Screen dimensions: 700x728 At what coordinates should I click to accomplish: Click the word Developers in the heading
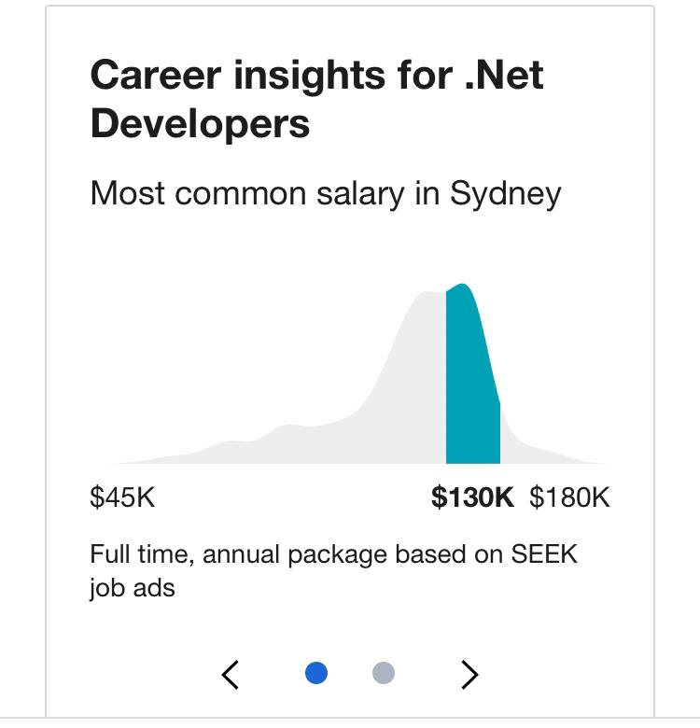coord(200,124)
